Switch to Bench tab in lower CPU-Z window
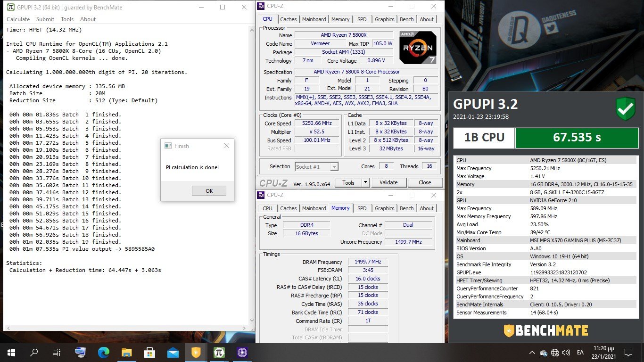This screenshot has height=362, width=644. point(406,208)
